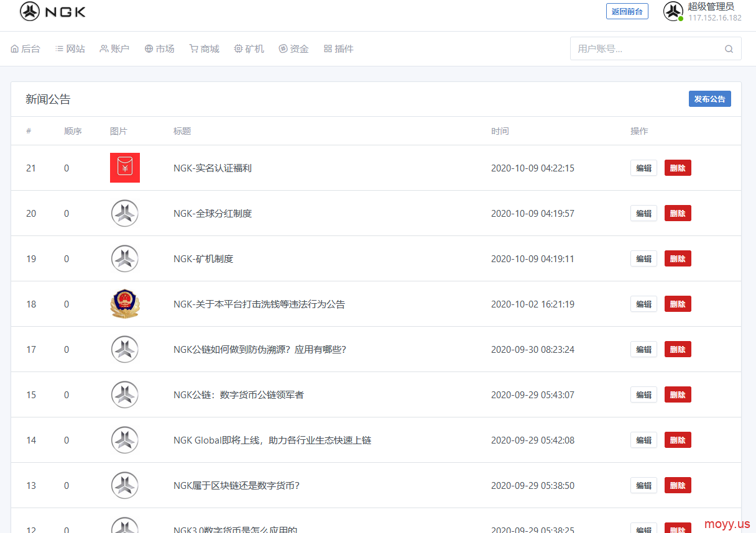Viewport: 756px width, 533px height.
Task: Delete the 数字货币公链领军者 announcement
Action: click(x=678, y=394)
